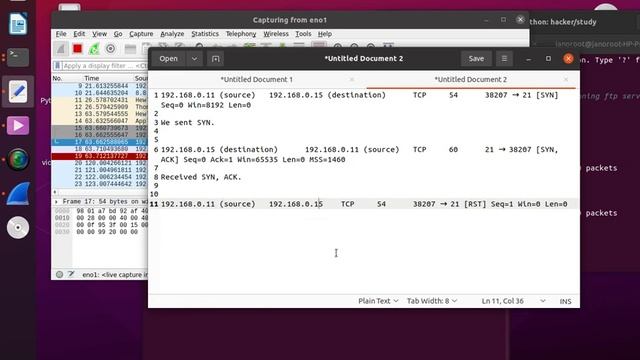Click the new document icon in text editor
This screenshot has height=360, width=640.
tap(216, 59)
